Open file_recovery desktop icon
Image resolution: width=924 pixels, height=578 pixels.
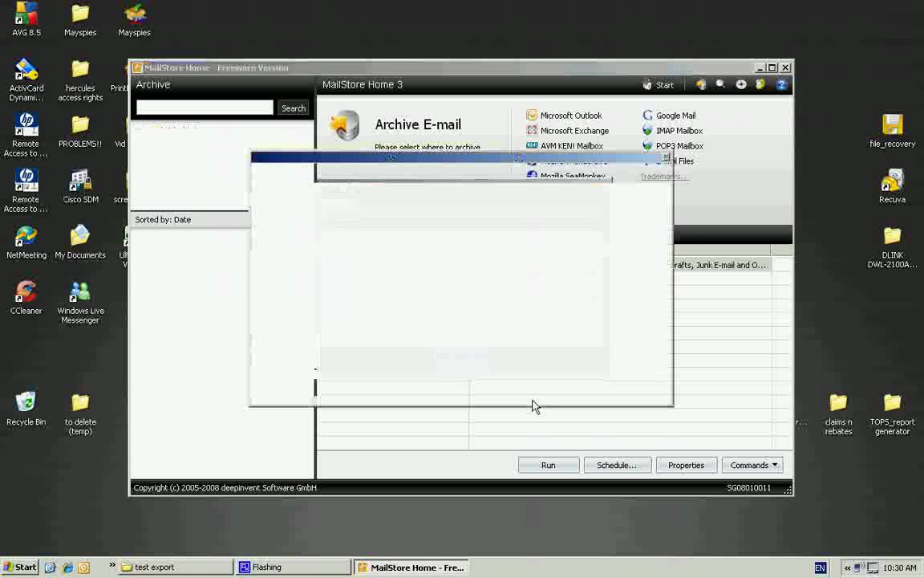892,131
